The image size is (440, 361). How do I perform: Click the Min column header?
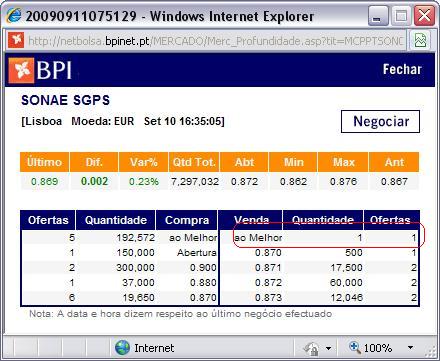pyautogui.click(x=293, y=162)
